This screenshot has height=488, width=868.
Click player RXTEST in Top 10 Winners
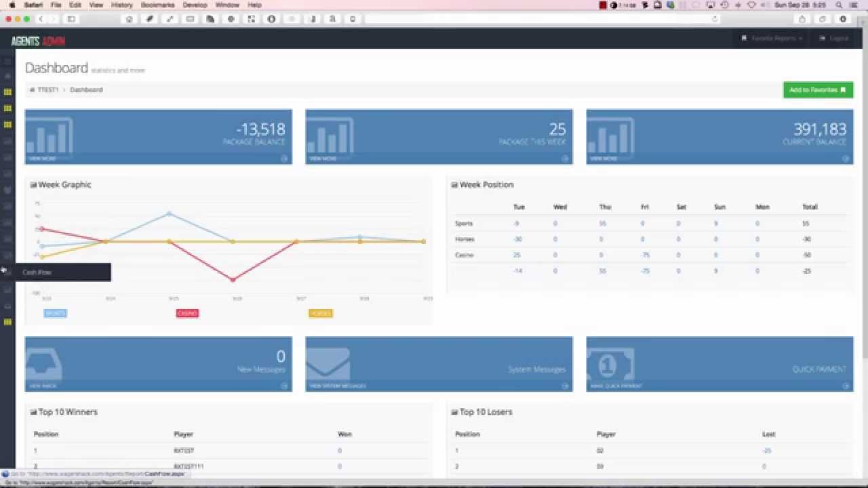pos(184,450)
